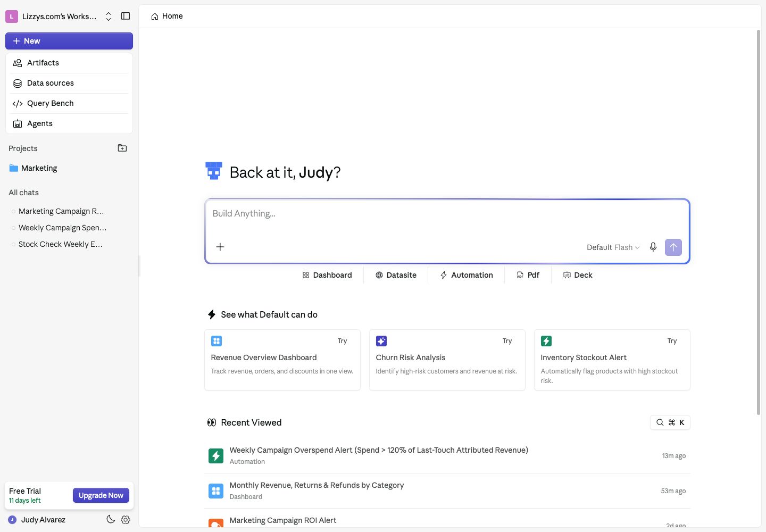The image size is (766, 532).
Task: Open the workspace switcher chevrons
Action: (x=109, y=16)
